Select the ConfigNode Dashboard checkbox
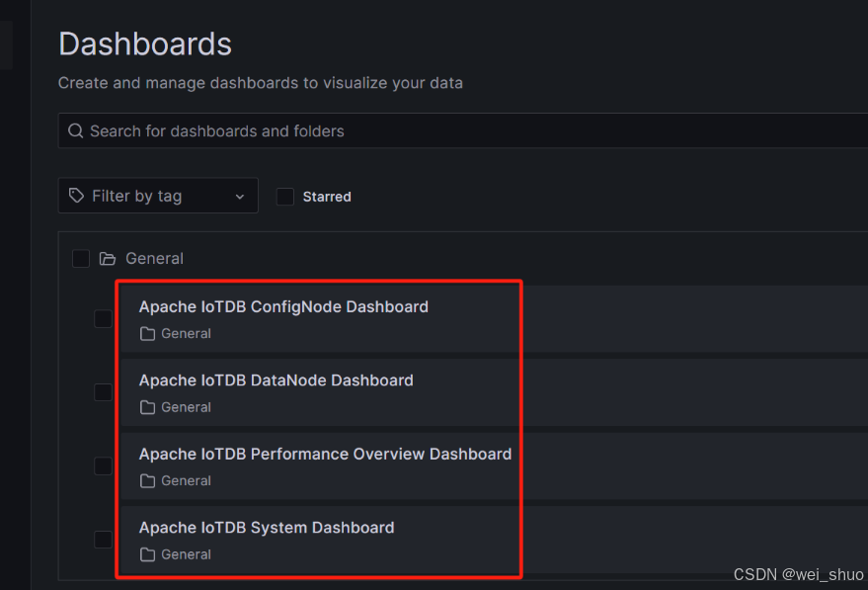 103,319
